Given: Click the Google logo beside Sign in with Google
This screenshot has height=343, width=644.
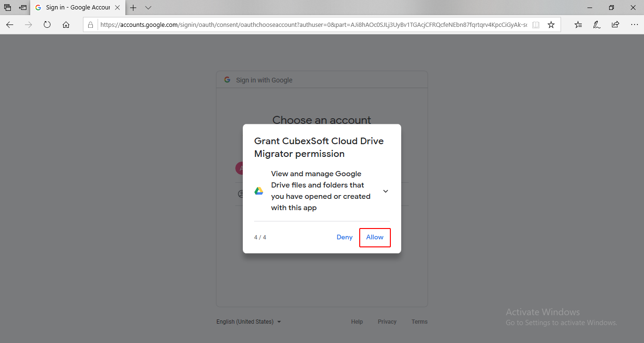Looking at the screenshot, I should coord(227,80).
